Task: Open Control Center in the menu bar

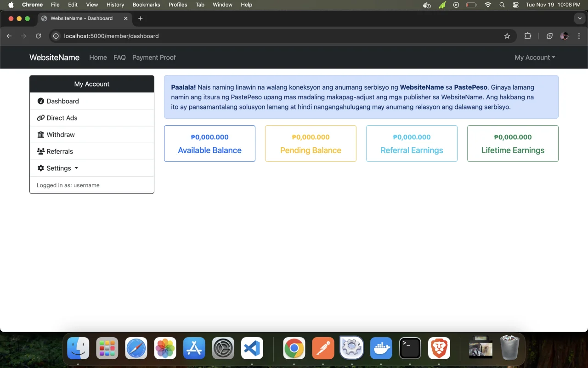Action: pyautogui.click(x=515, y=5)
